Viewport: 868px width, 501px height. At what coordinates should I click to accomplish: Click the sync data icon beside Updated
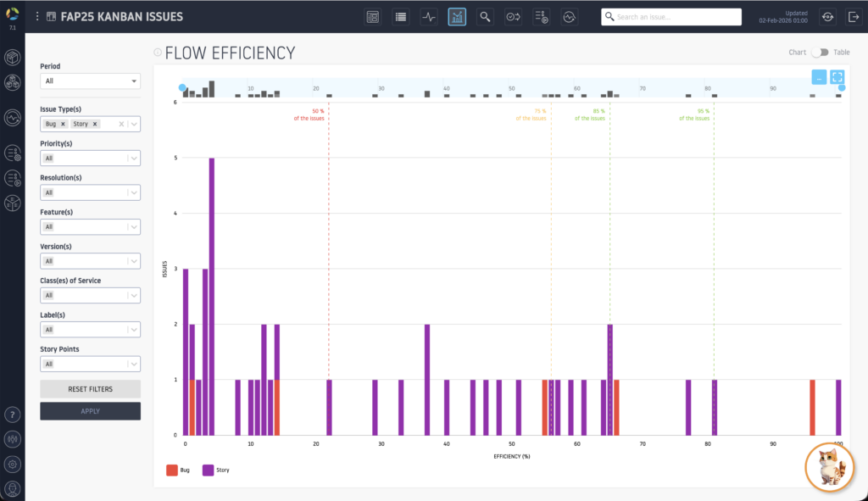[827, 16]
